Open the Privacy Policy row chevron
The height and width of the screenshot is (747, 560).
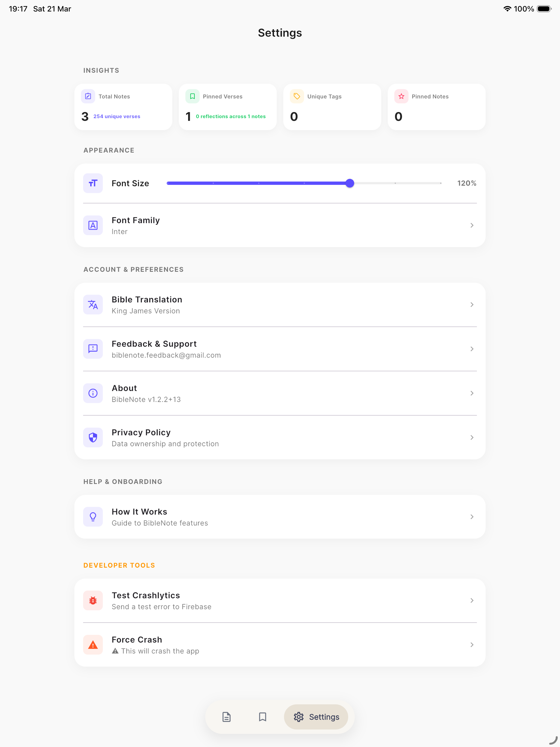click(x=472, y=437)
